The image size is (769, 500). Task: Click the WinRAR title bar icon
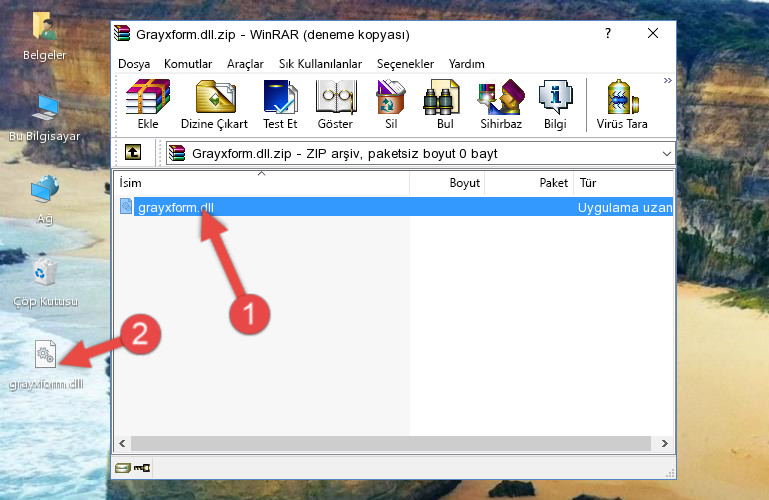point(122,34)
